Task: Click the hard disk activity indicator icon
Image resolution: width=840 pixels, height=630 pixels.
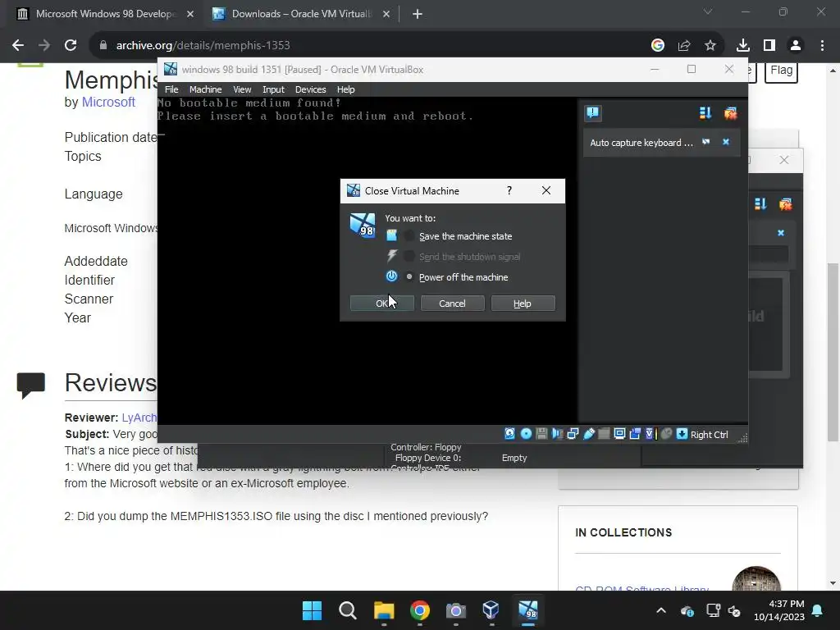Action: pyautogui.click(x=509, y=434)
